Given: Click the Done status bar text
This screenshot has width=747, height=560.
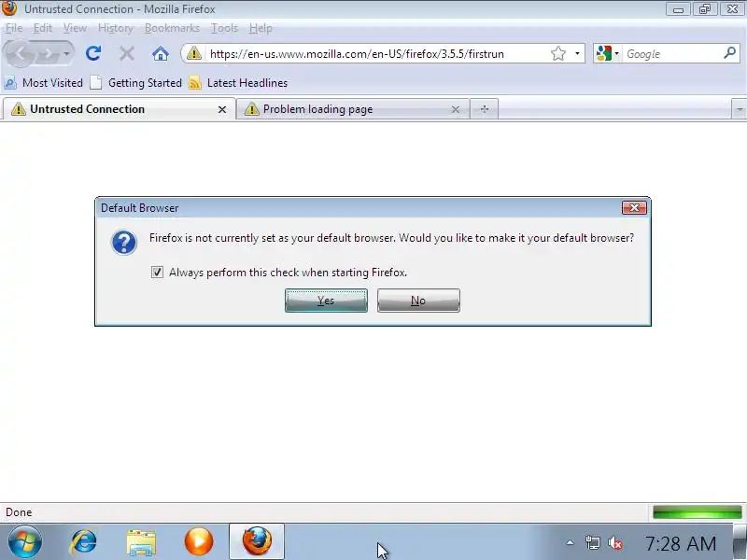Looking at the screenshot, I should 19,512.
